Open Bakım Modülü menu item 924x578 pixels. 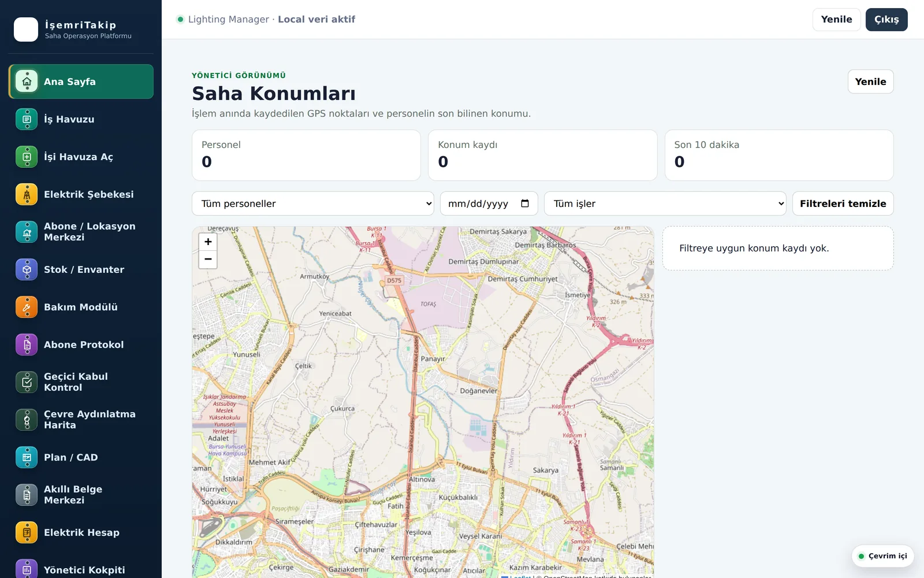pos(81,307)
